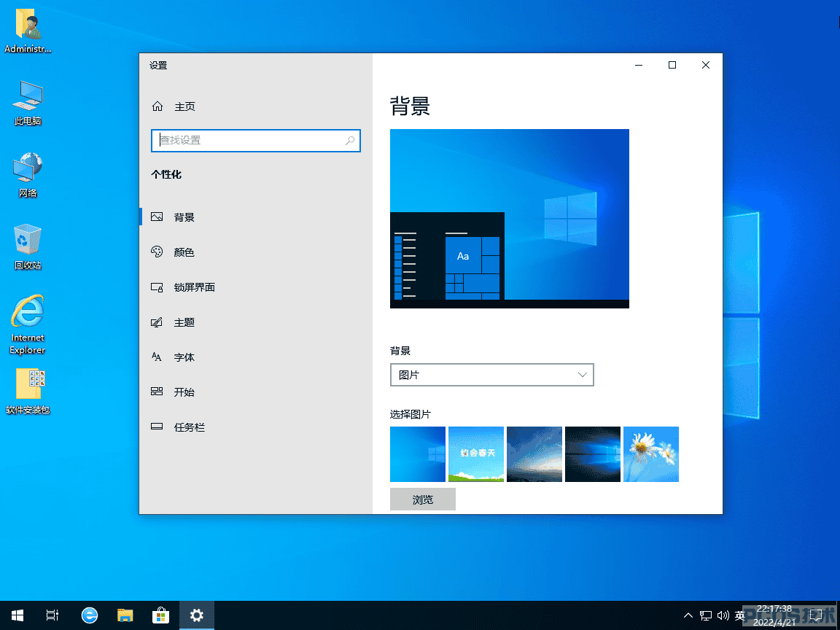Click the 浏览 button
The width and height of the screenshot is (840, 630).
coord(423,499)
